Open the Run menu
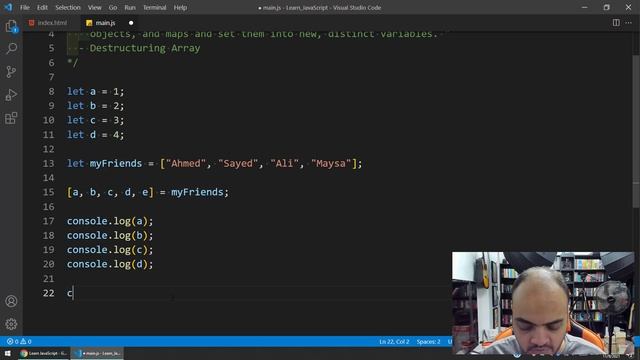The width and height of the screenshot is (640, 360). (x=130, y=7)
